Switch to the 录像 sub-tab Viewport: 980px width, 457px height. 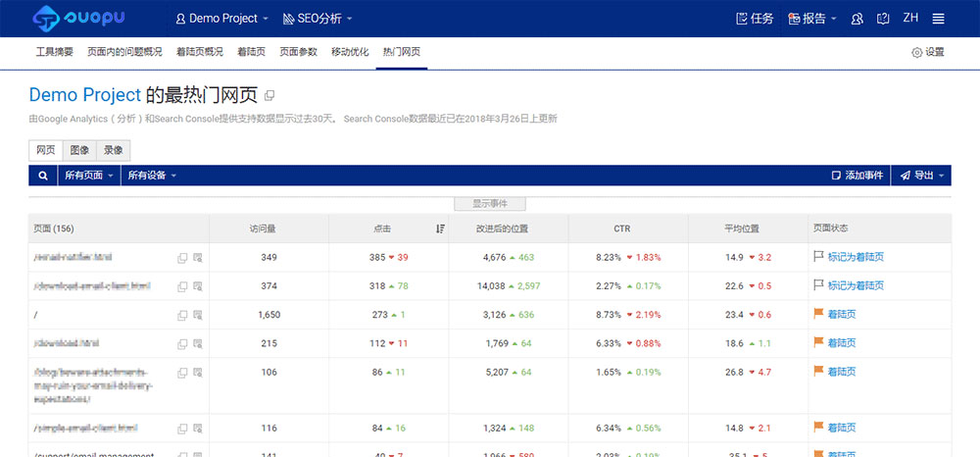tap(113, 150)
